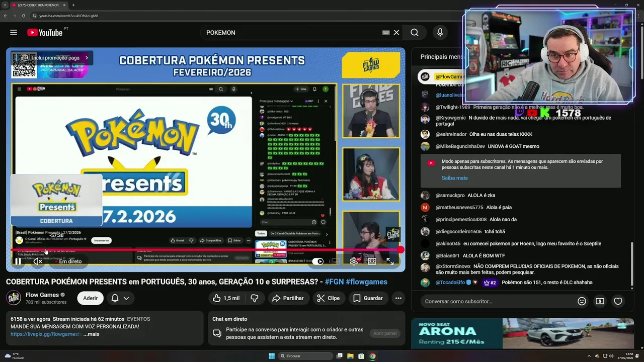Open the SEAT Arona ad banner
Viewport: 644px width, 362px height.
tap(524, 333)
